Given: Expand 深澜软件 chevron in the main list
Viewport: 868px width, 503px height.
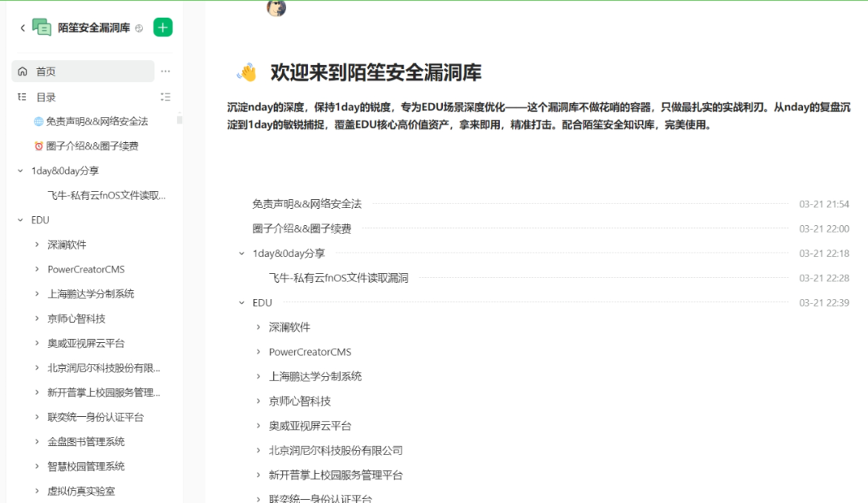Looking at the screenshot, I should click(259, 327).
